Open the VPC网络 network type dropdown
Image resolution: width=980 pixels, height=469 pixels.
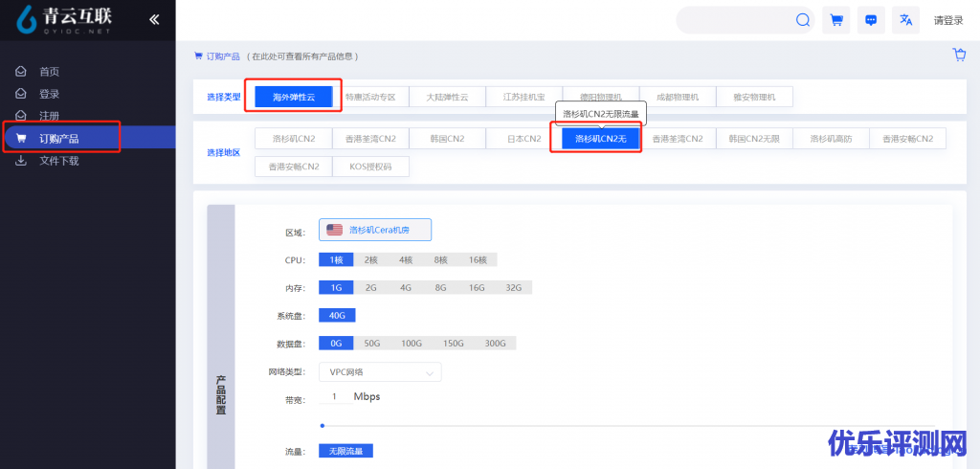pyautogui.click(x=380, y=372)
